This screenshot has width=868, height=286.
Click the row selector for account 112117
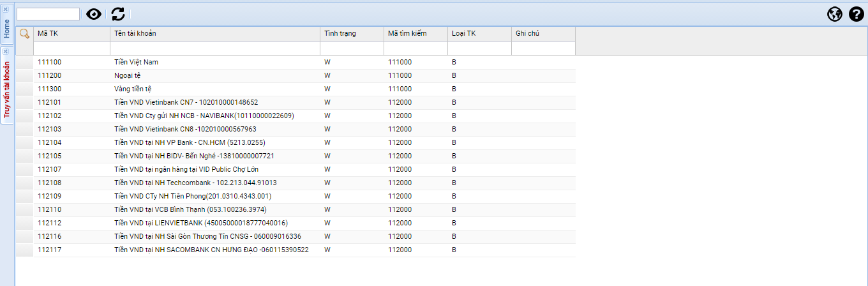click(x=24, y=250)
